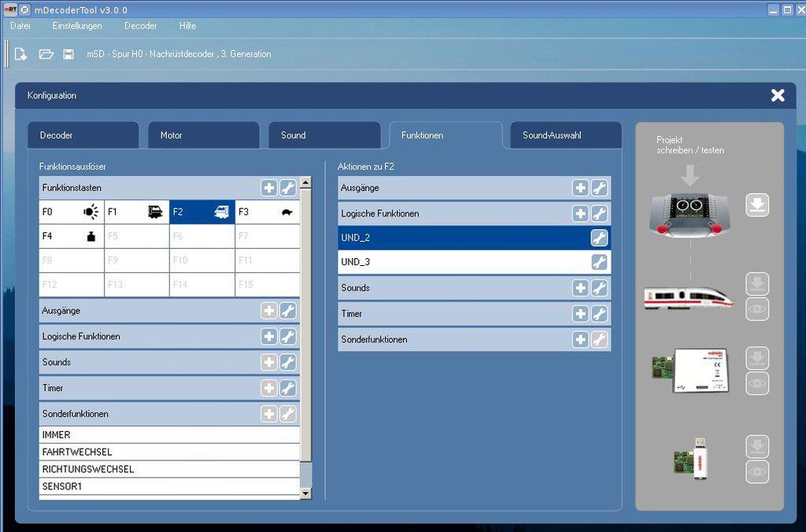The width and height of the screenshot is (806, 532).
Task: Switch to the Sound-Auswahl tab
Action: [x=565, y=135]
